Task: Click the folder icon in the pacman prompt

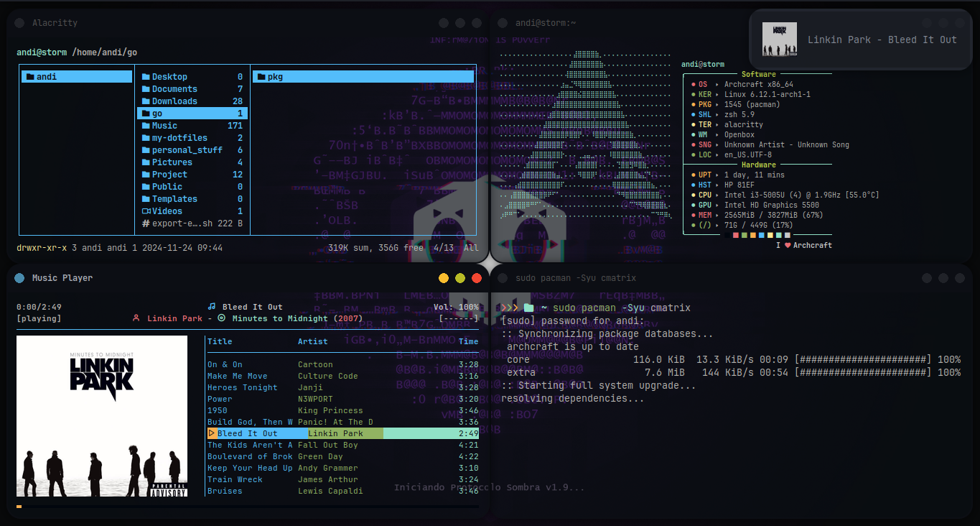Action: tap(529, 308)
